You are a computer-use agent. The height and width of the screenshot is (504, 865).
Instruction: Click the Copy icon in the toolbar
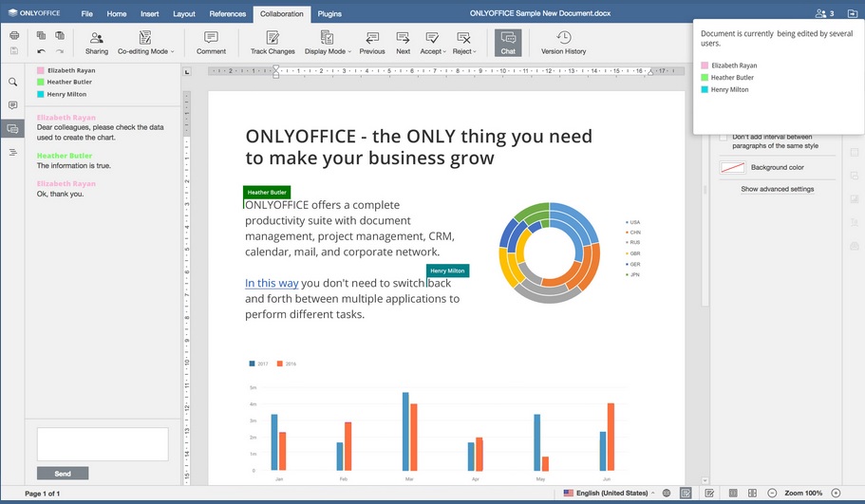pos(41,35)
